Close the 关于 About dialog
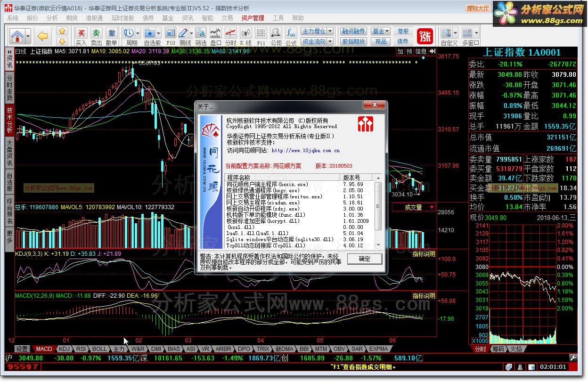The width and height of the screenshot is (588, 382). 375,105
